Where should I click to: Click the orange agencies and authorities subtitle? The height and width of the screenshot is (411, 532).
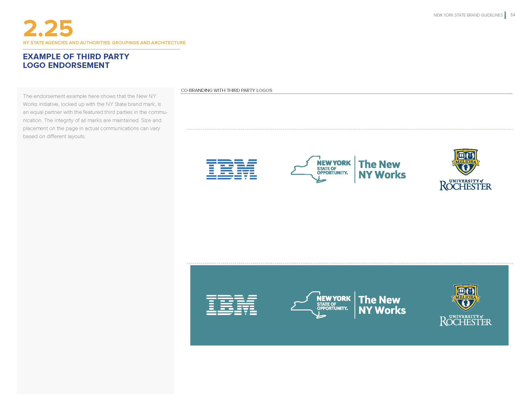coord(104,43)
